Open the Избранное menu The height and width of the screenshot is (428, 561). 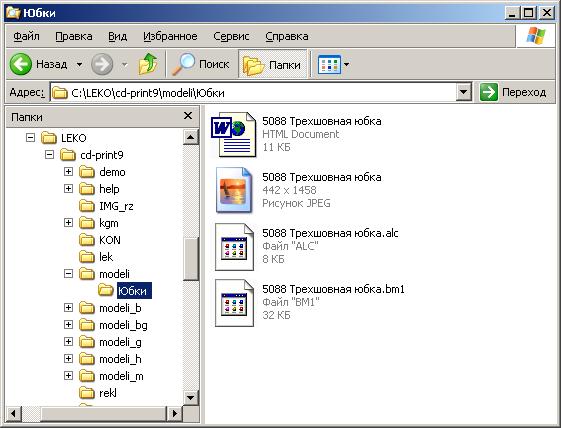coord(170,36)
